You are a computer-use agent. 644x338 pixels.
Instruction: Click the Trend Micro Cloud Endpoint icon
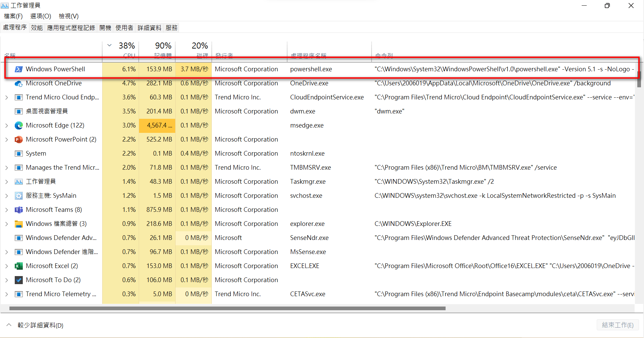pyautogui.click(x=19, y=97)
